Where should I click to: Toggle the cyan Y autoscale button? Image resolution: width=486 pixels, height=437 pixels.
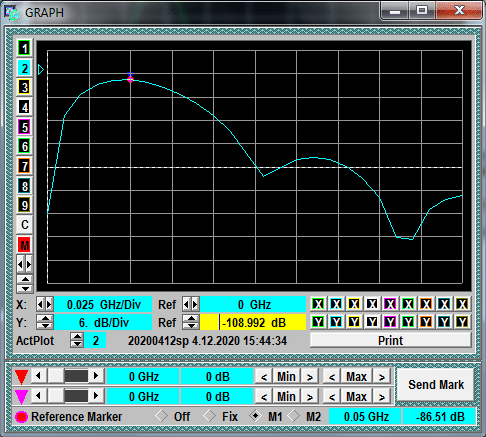coord(336,322)
